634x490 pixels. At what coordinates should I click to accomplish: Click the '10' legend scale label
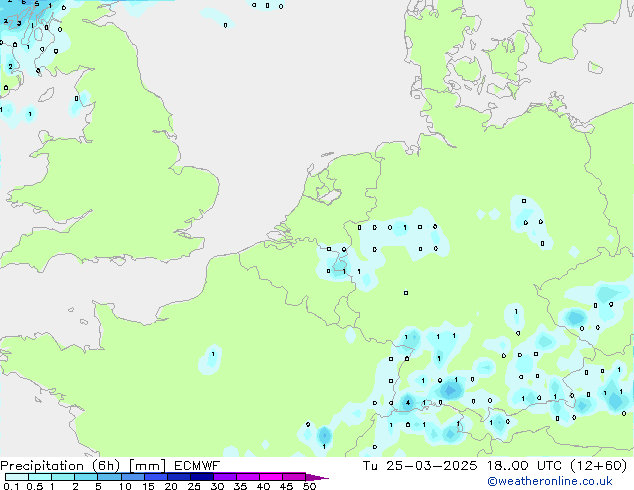pos(125,486)
